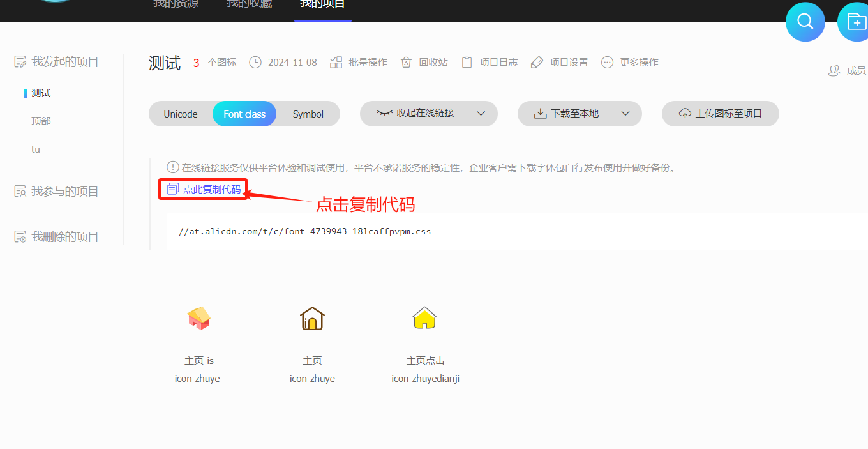The height and width of the screenshot is (449, 868).
Task: Click the new folder plus icon
Action: click(855, 22)
